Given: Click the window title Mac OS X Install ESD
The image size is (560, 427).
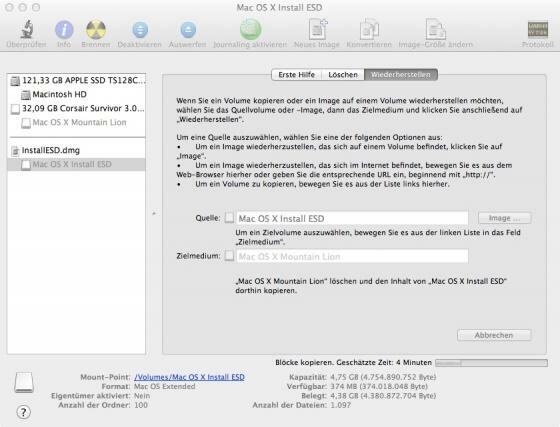Looking at the screenshot, I should click(279, 7).
